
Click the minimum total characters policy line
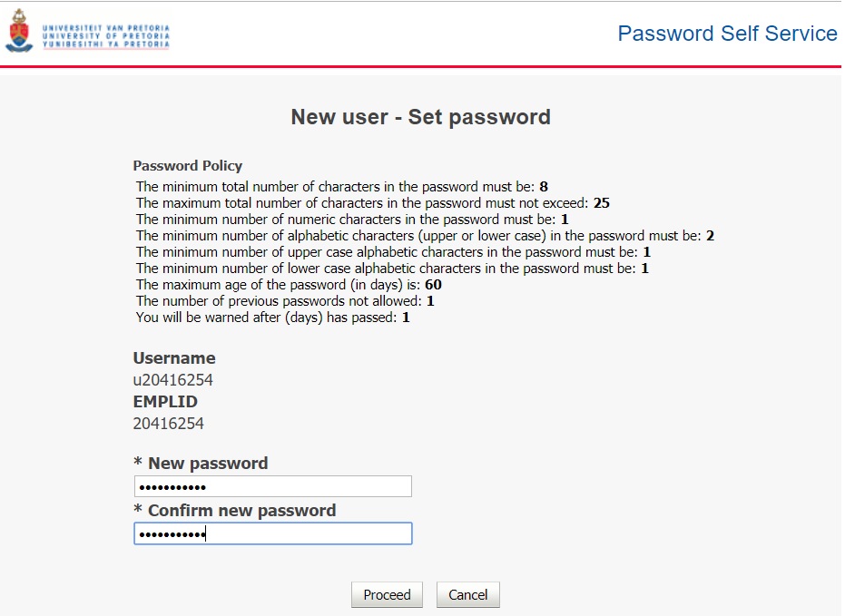(341, 187)
